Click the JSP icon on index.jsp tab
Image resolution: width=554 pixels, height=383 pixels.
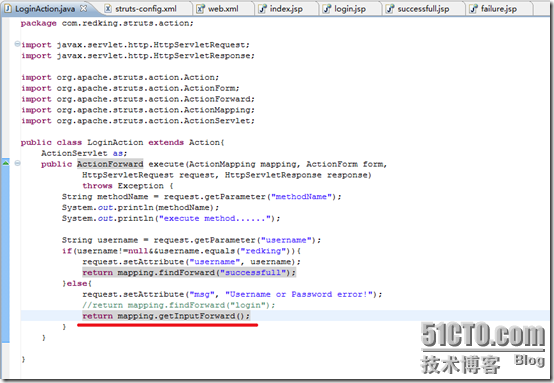point(263,8)
